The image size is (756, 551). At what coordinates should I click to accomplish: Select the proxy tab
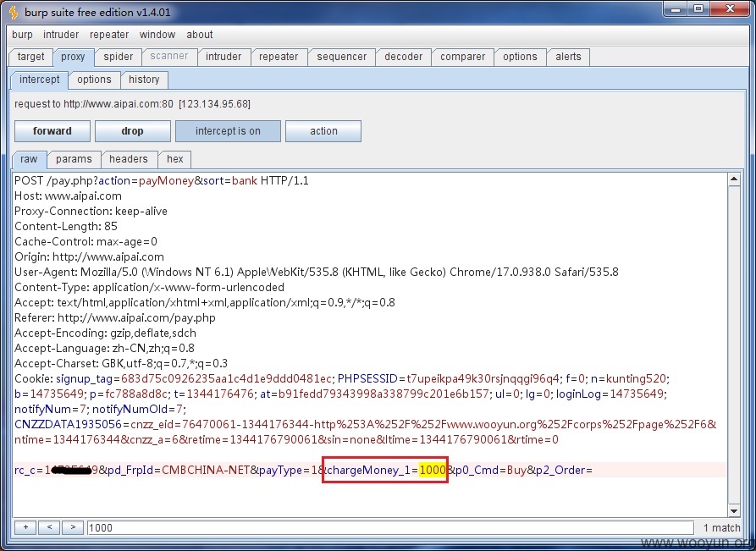[74, 57]
